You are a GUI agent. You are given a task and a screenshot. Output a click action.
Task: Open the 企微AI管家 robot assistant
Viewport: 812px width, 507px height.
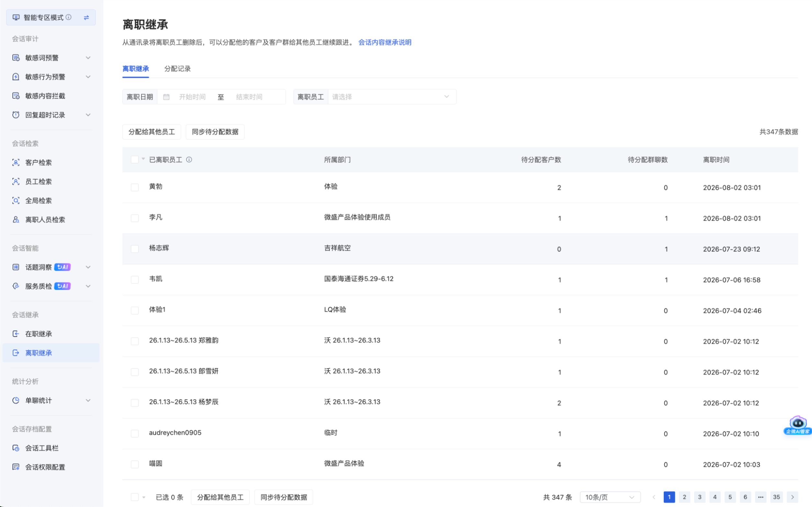[797, 425]
